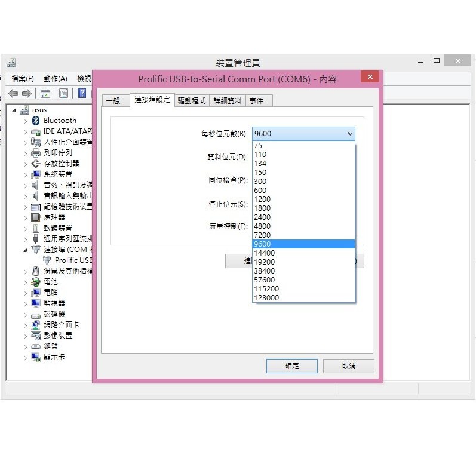Choose 19200 in the baud rate list

[264, 262]
